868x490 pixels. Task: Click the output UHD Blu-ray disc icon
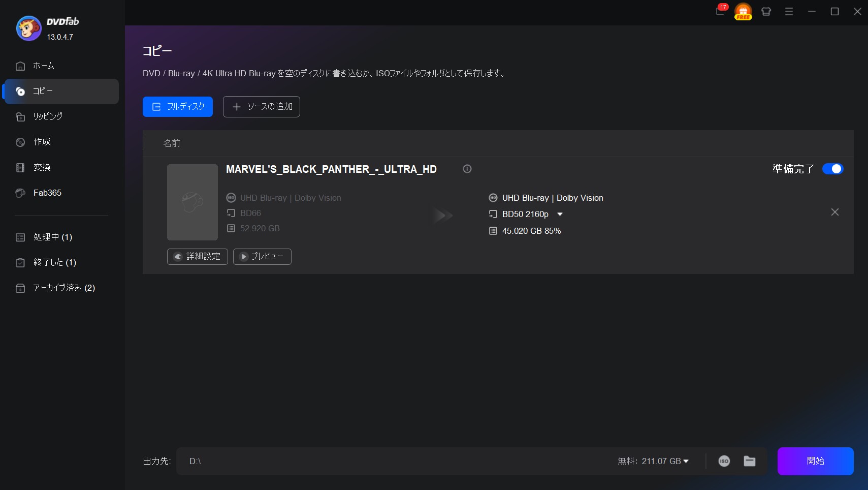(493, 198)
